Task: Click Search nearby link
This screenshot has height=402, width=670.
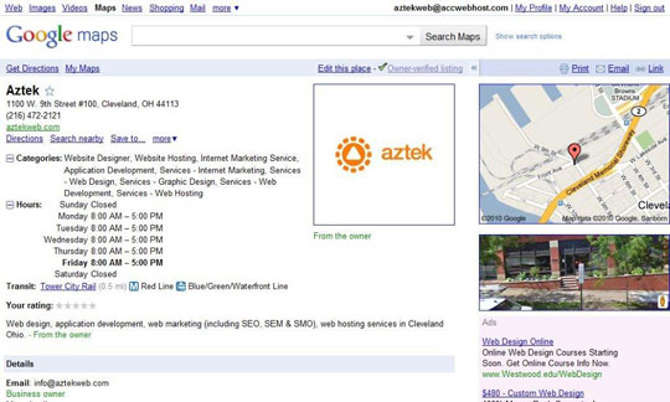Action: (77, 138)
